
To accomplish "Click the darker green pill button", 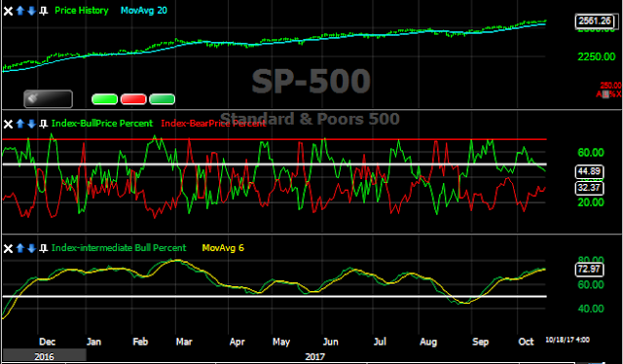I will pos(163,99).
